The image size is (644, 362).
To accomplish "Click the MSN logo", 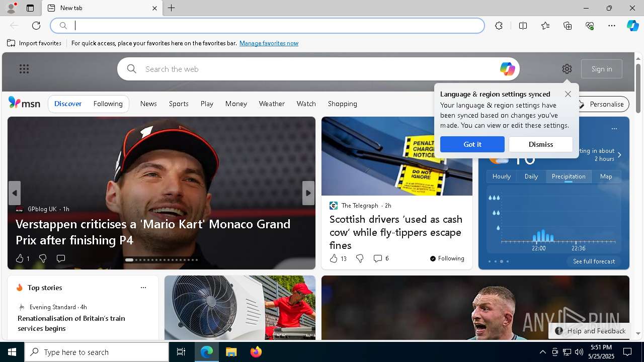I will 24,103.
